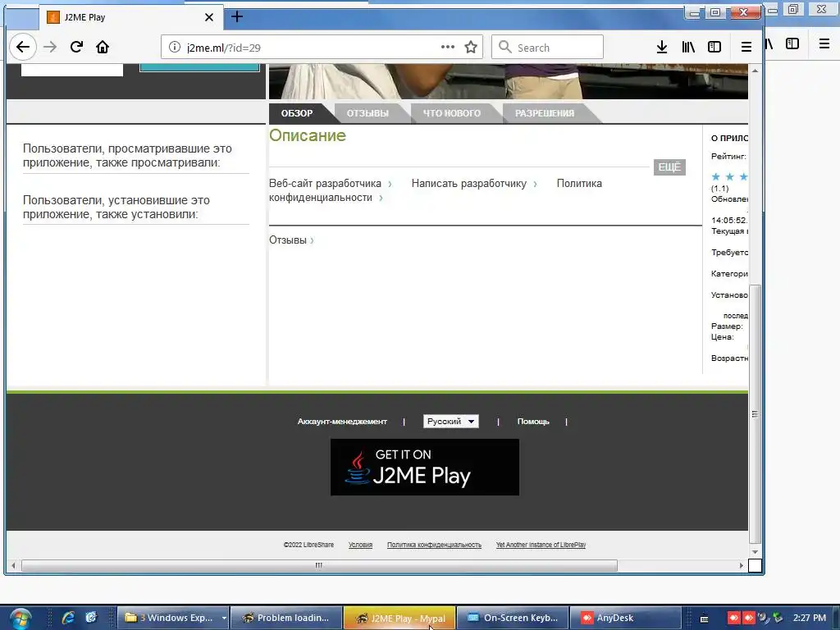Viewport: 840px width, 630px height.
Task: Open page actions three-dots menu
Action: (448, 47)
